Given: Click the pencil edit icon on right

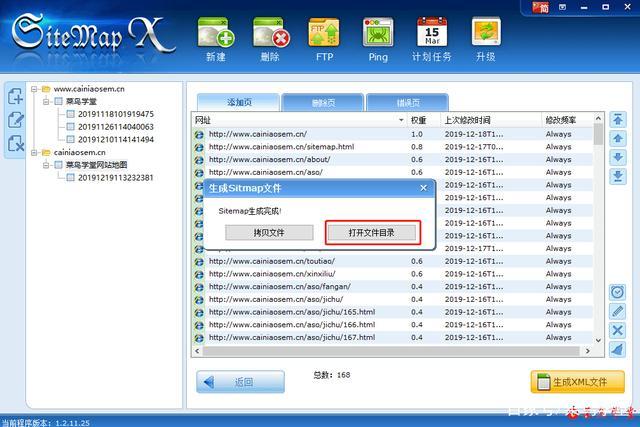Looking at the screenshot, I should tap(618, 311).
